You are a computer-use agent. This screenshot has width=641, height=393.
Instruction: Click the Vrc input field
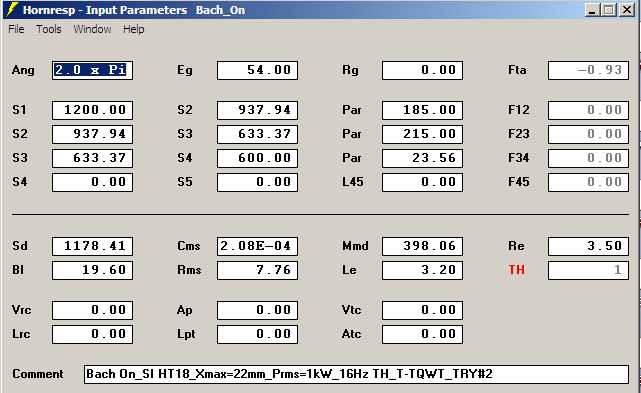point(92,310)
